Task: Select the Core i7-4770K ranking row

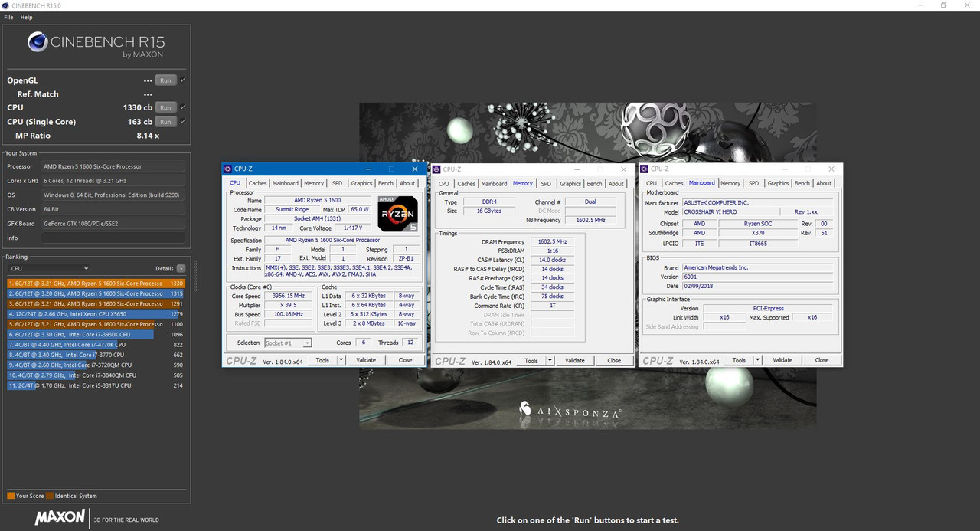Action: tap(96, 345)
